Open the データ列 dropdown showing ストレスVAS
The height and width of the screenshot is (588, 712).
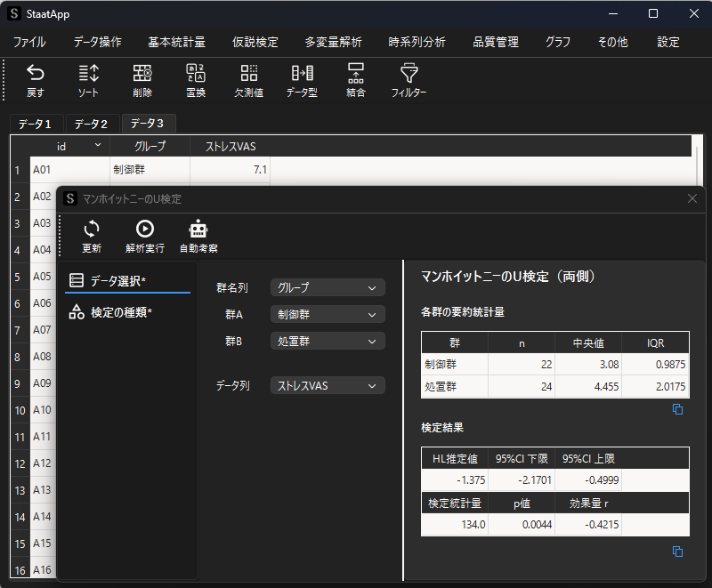coord(328,386)
